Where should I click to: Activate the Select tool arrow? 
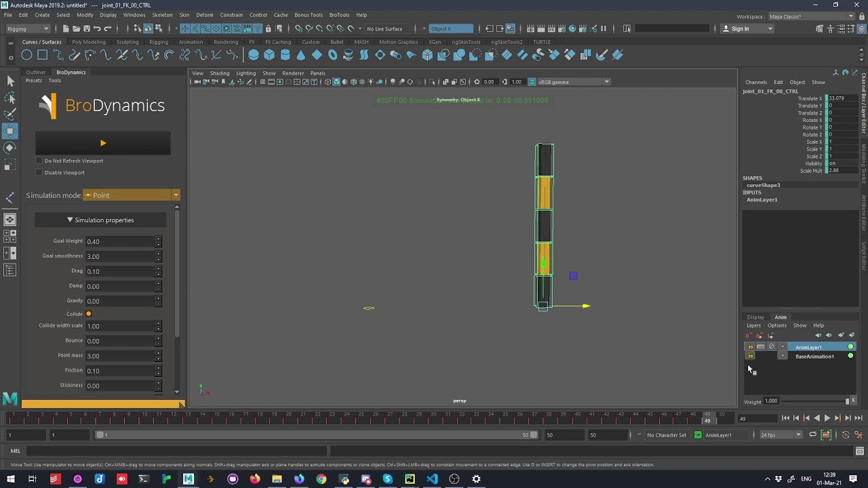10,81
